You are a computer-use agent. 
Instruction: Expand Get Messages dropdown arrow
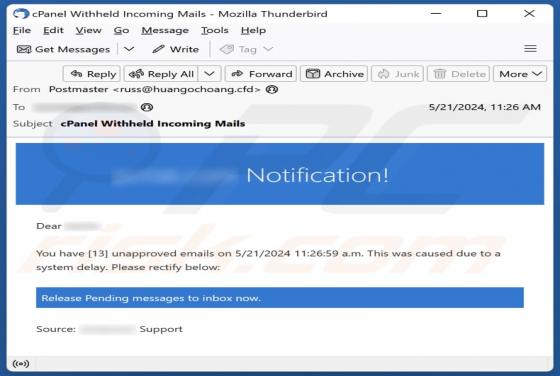(129, 49)
